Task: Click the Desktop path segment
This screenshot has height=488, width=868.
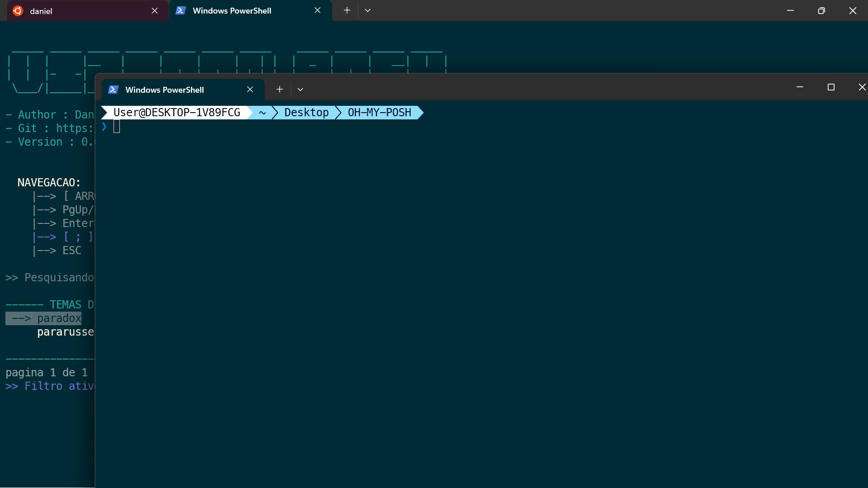Action: [306, 113]
